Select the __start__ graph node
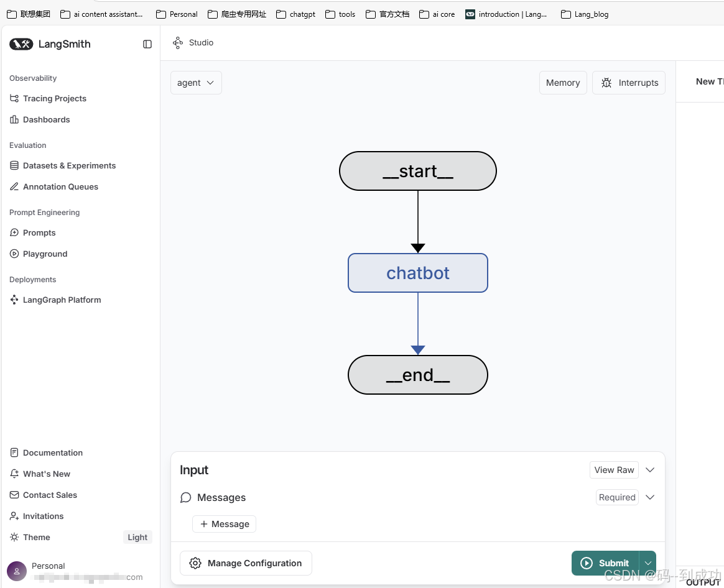The width and height of the screenshot is (724, 588). 418,171
